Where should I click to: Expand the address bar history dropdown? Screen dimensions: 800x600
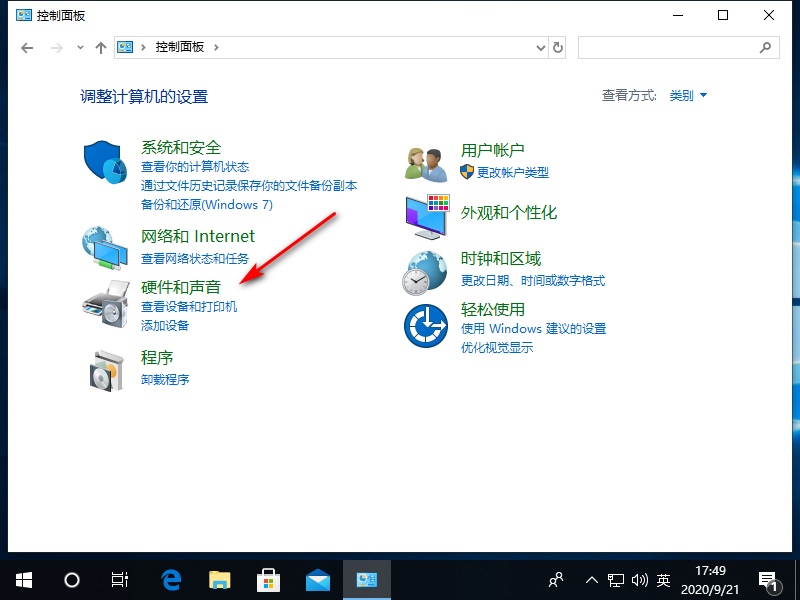point(541,47)
